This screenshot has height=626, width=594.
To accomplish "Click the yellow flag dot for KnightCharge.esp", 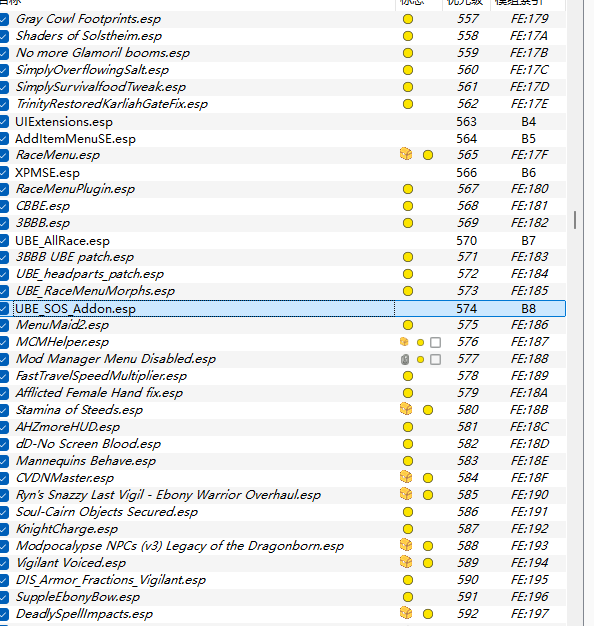I will pos(408,529).
